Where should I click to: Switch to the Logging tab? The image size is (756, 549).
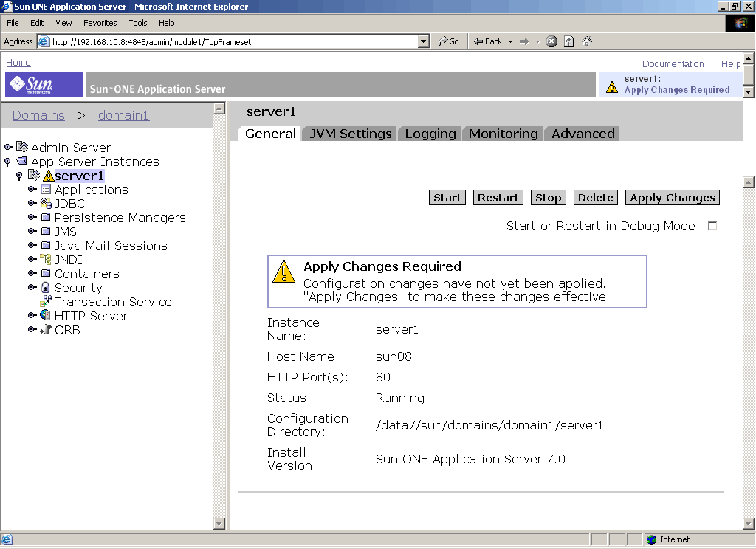coord(430,134)
